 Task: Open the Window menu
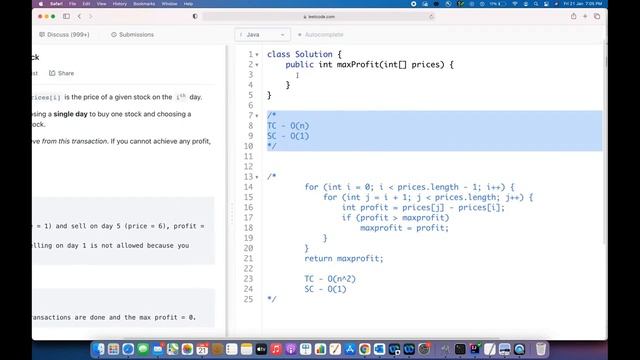pyautogui.click(x=169, y=4)
